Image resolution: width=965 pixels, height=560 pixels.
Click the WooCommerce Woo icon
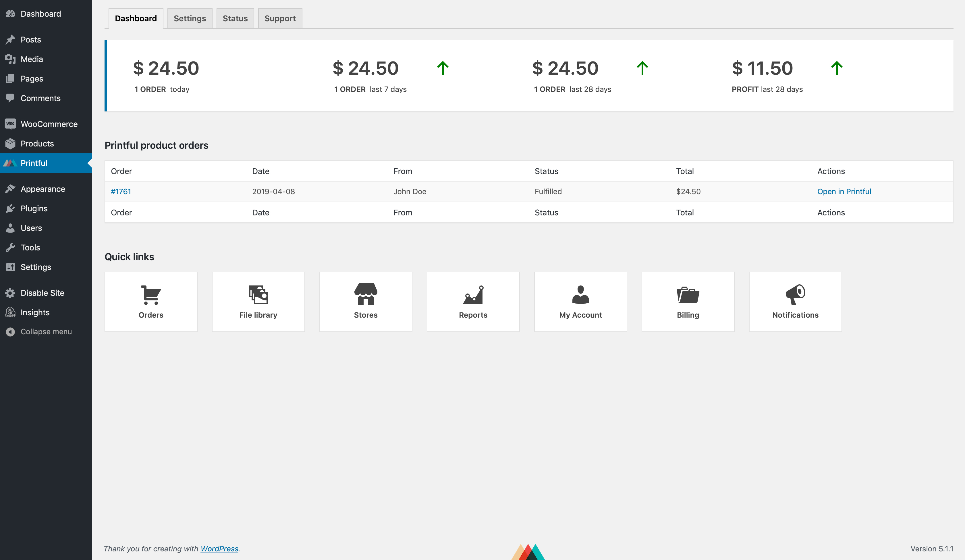pyautogui.click(x=10, y=124)
